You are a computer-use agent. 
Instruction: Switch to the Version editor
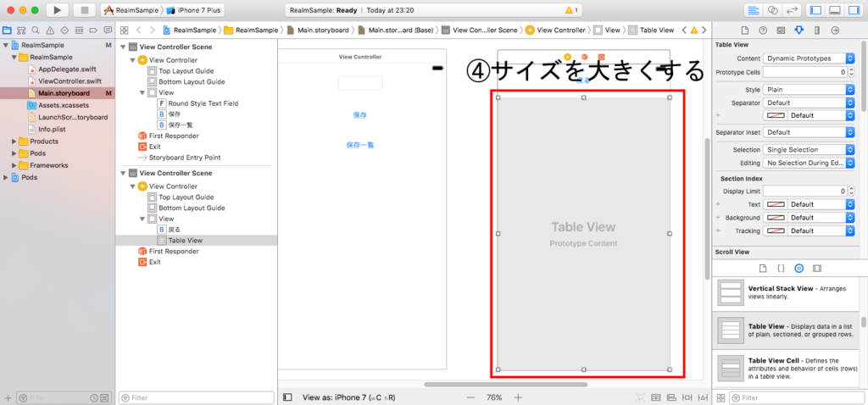tap(792, 10)
